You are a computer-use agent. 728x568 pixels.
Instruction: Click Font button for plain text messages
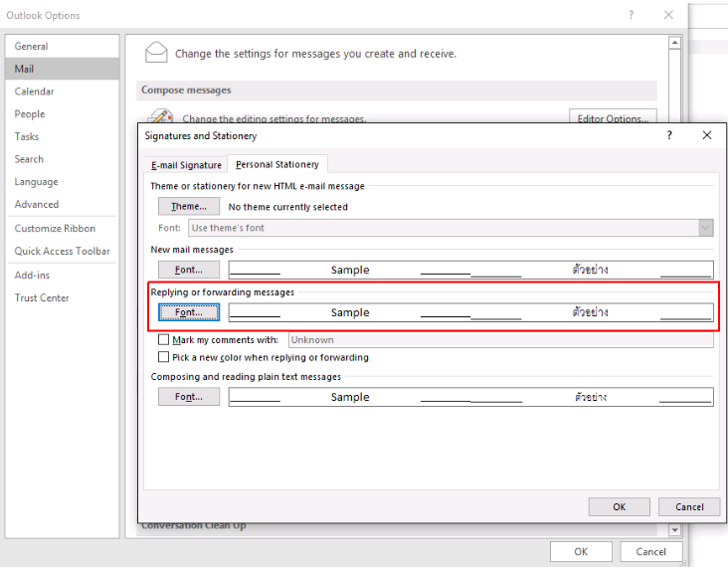coord(189,397)
